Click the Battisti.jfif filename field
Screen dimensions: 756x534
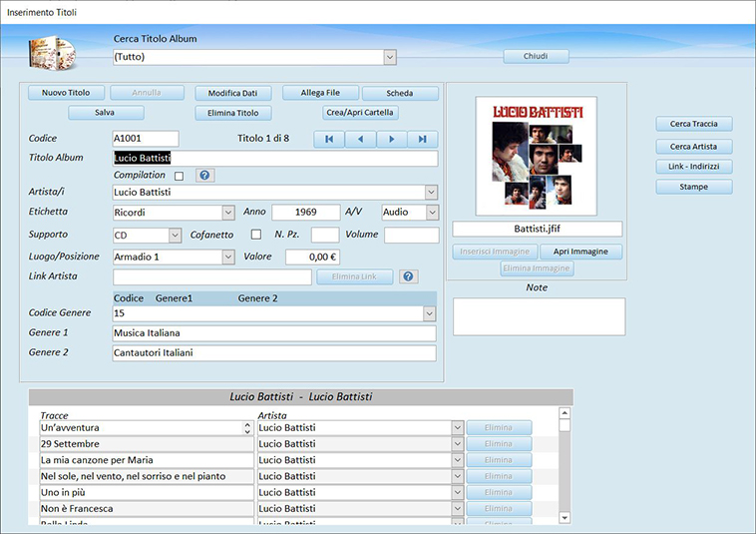[538, 229]
